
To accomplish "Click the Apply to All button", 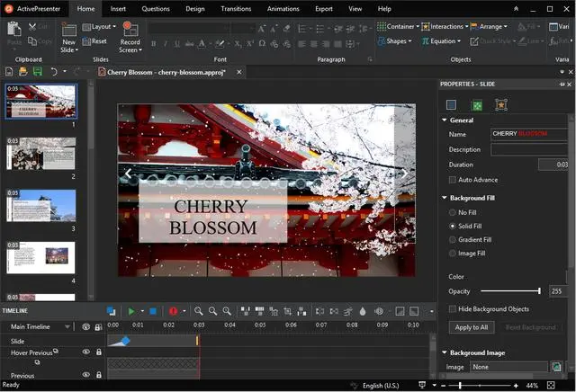I will pos(472,327).
